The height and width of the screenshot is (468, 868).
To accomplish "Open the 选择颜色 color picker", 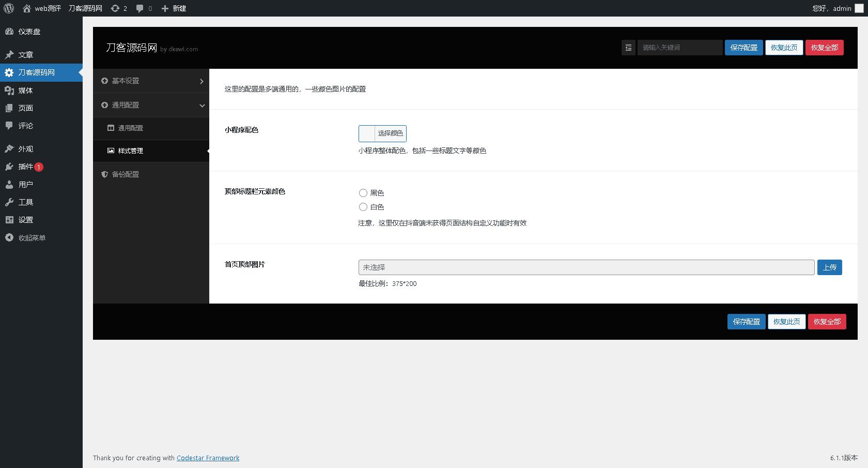I will pos(391,133).
